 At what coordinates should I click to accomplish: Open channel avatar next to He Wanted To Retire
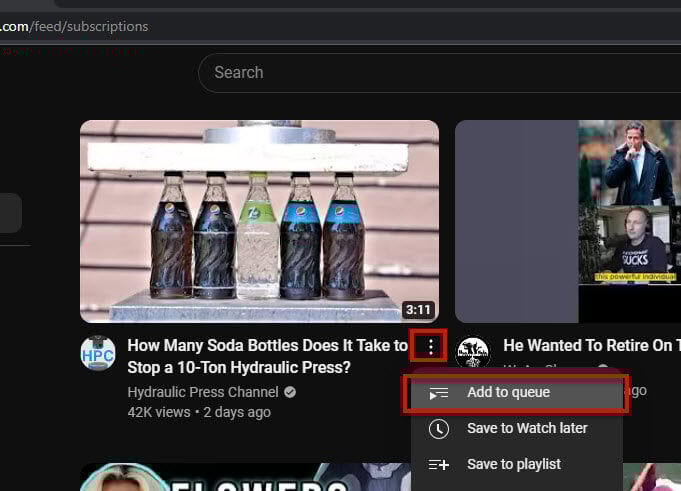[x=473, y=353]
